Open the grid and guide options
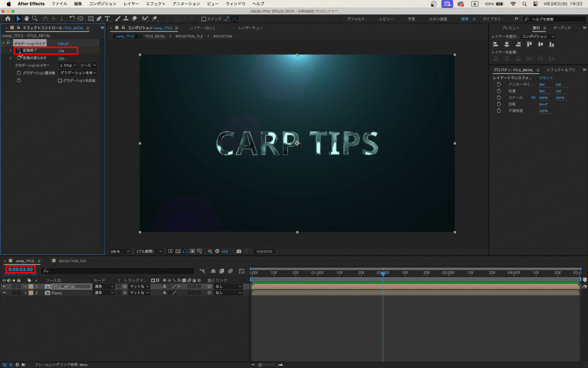 (200, 251)
